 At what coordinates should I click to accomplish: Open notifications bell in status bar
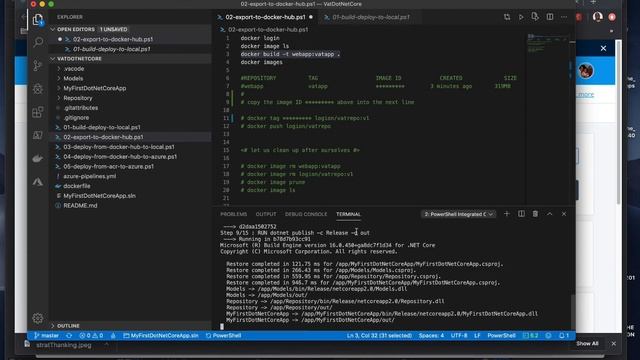coord(564,336)
